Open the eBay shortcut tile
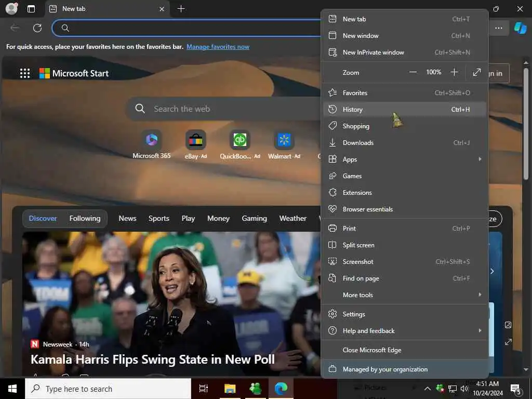 coord(195,145)
